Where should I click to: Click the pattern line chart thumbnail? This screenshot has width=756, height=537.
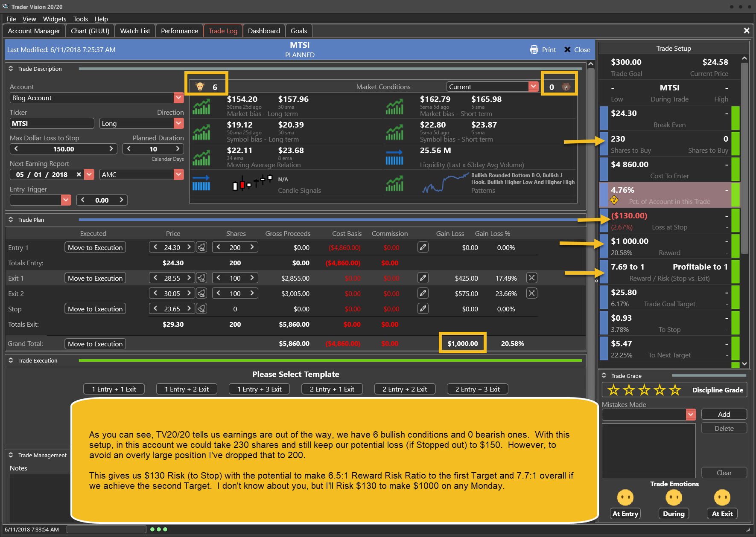445,184
